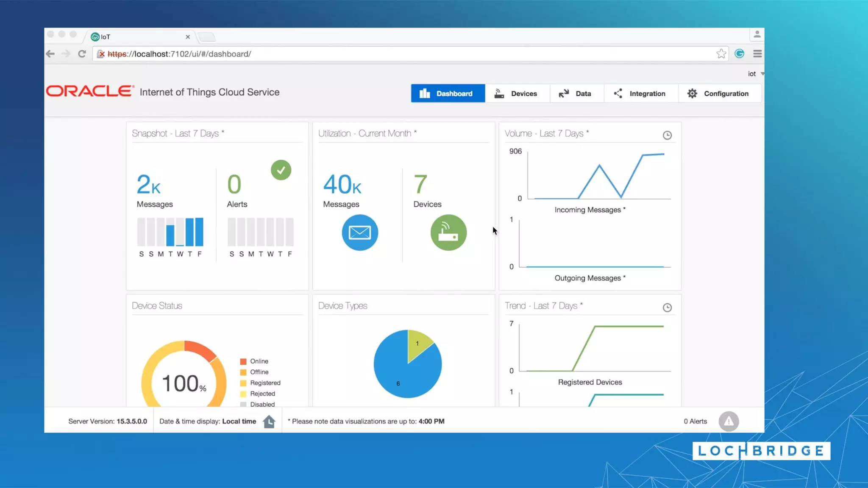Open the Chrome hamburger menu
This screenshot has height=488, width=868.
(x=757, y=54)
